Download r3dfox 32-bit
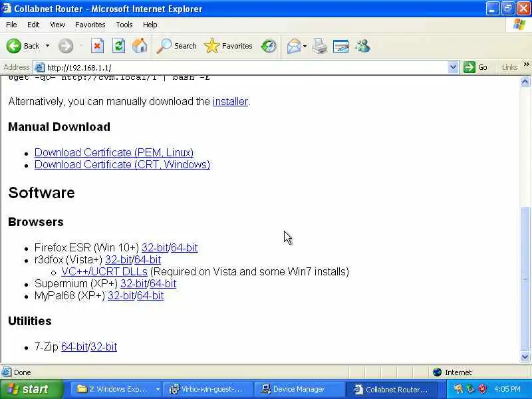Viewport: 532px width, 399px height. pos(118,259)
